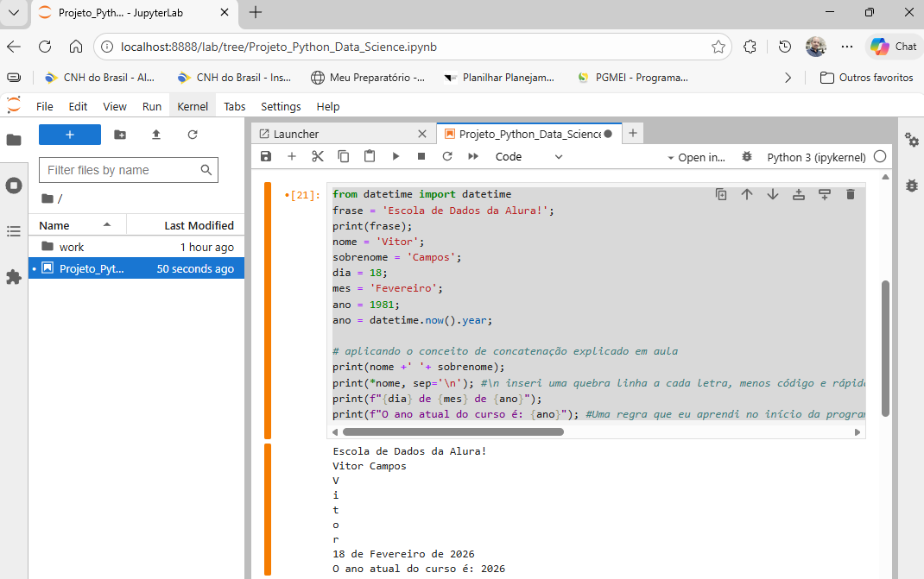The width and height of the screenshot is (924, 579).
Task: Switch to the Launcher tab
Action: pyautogui.click(x=296, y=134)
